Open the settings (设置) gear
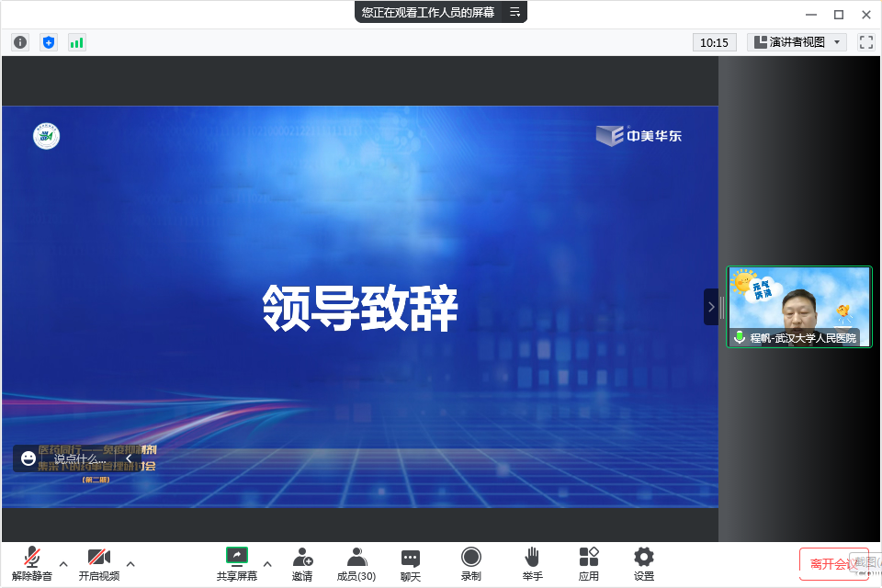 (644, 563)
